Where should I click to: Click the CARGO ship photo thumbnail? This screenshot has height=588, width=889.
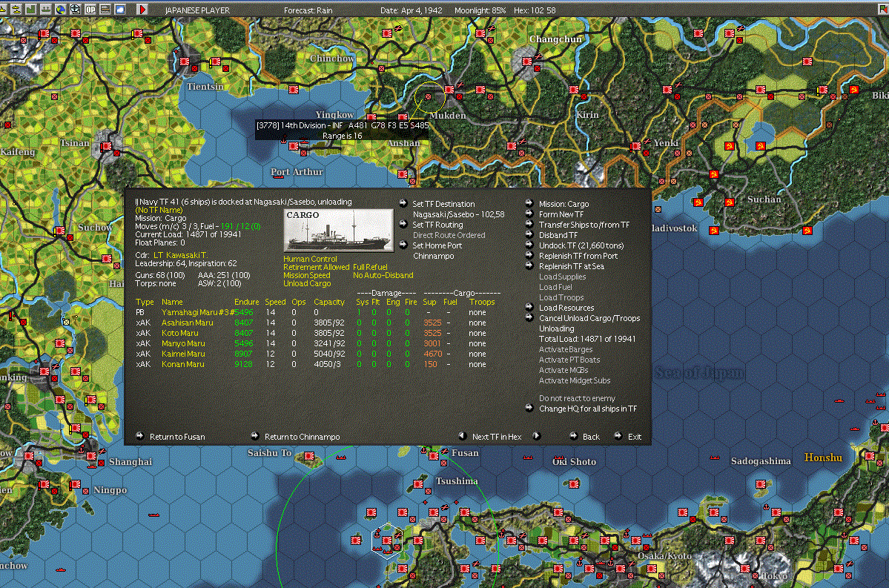339,231
